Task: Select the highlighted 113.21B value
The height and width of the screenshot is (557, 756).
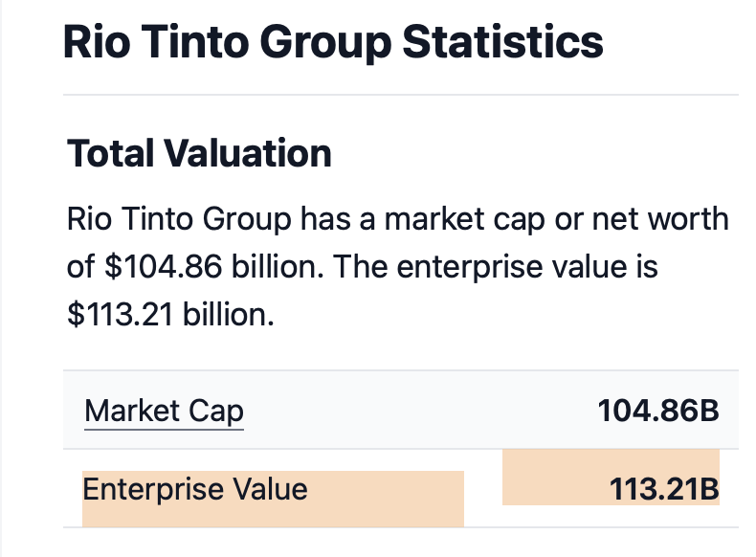Action: coord(663,490)
